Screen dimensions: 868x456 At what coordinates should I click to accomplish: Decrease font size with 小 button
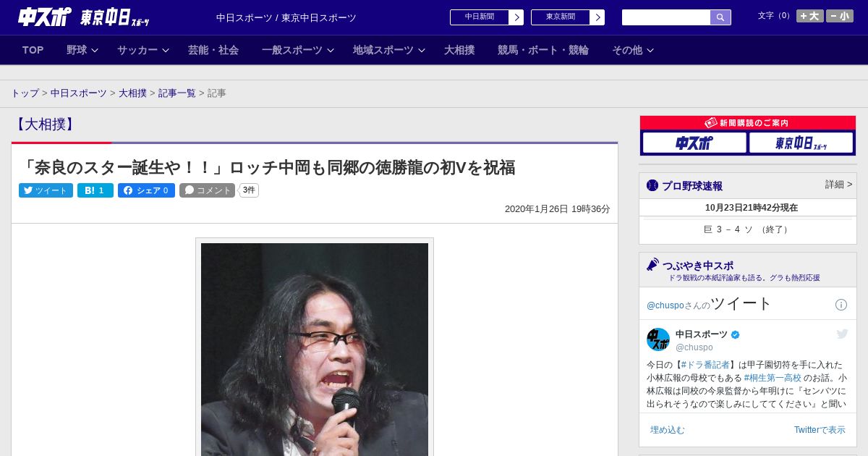[840, 16]
